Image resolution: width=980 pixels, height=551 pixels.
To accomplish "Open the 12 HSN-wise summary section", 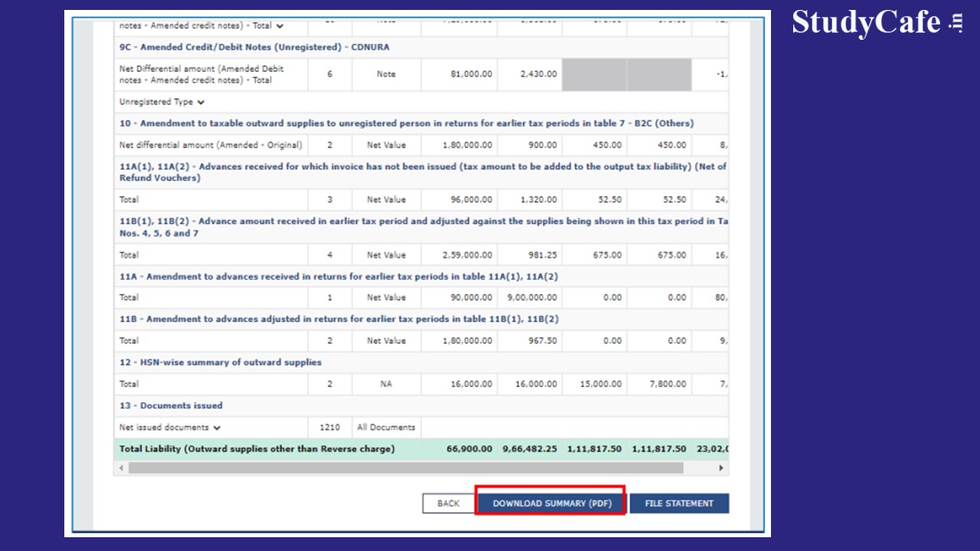I will pyautogui.click(x=220, y=363).
